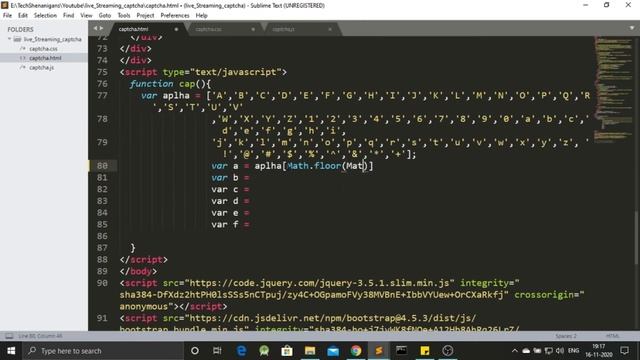Open the File menu
The image size is (640, 360).
click(7, 16)
